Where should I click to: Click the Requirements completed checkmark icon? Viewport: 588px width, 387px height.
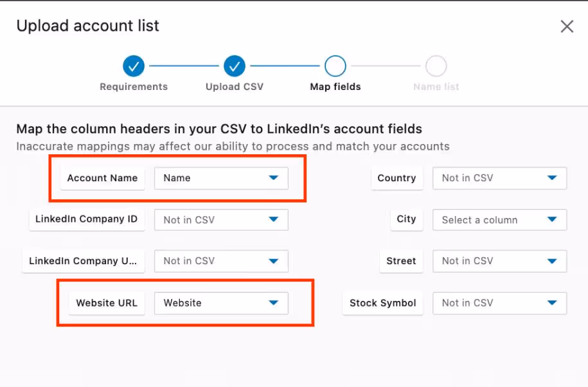133,66
